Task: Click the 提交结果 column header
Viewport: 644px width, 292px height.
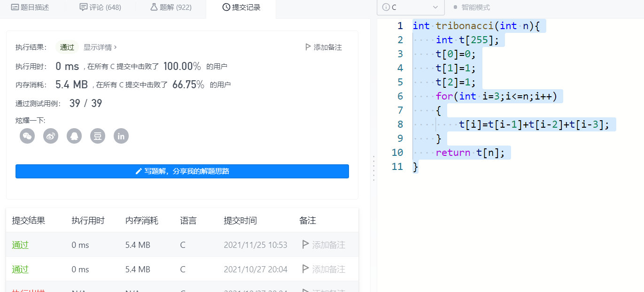Action: click(28, 220)
